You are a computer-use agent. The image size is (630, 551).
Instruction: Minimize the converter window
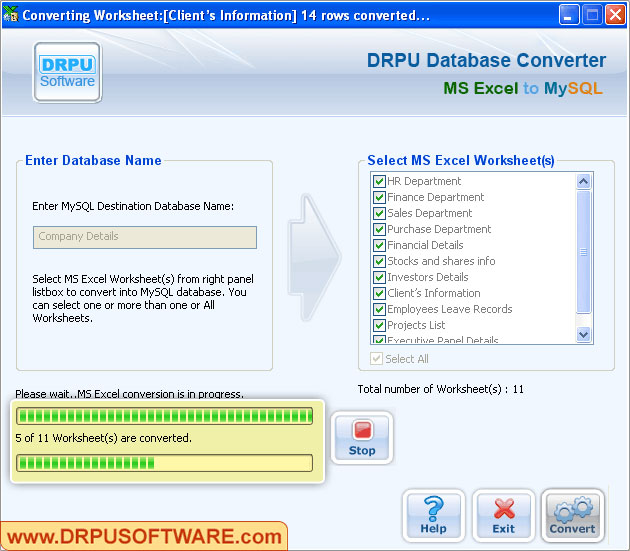pos(569,15)
